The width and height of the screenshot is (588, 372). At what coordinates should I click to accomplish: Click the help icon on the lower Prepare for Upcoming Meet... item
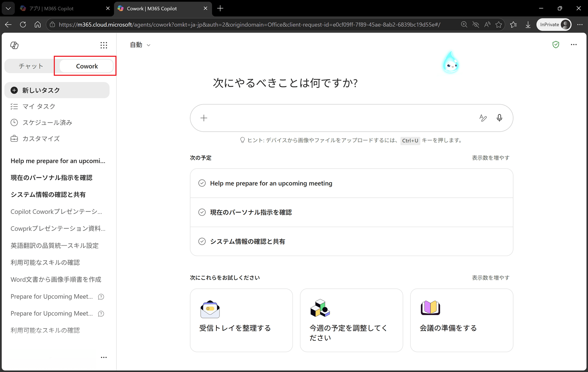[x=101, y=314]
